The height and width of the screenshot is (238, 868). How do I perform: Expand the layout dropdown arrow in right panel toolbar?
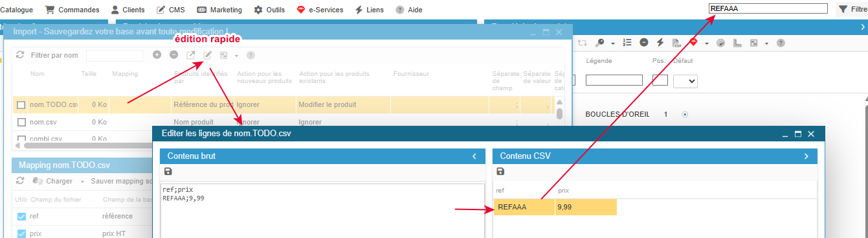[766, 43]
